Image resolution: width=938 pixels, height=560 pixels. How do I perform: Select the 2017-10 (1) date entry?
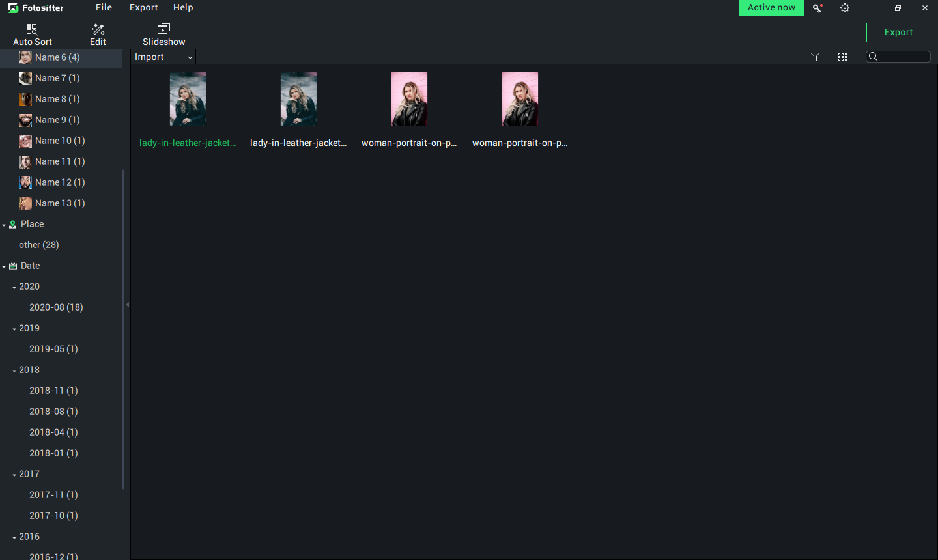(53, 516)
